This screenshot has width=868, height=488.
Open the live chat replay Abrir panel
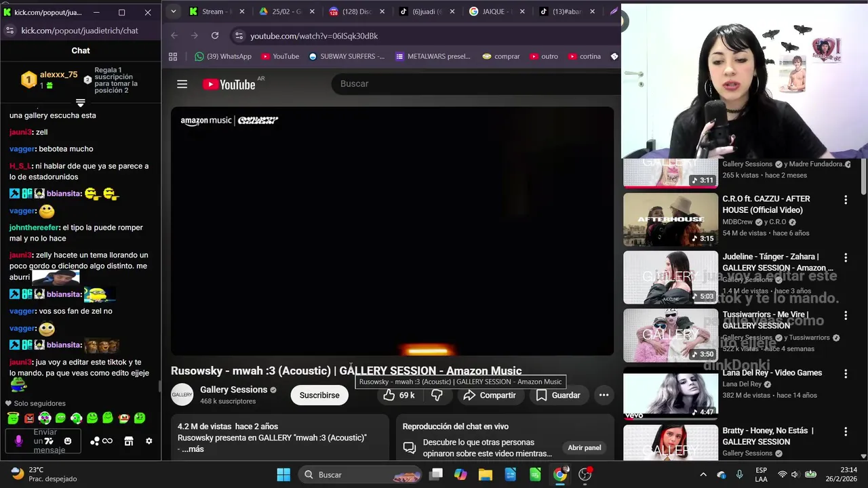[585, 447]
